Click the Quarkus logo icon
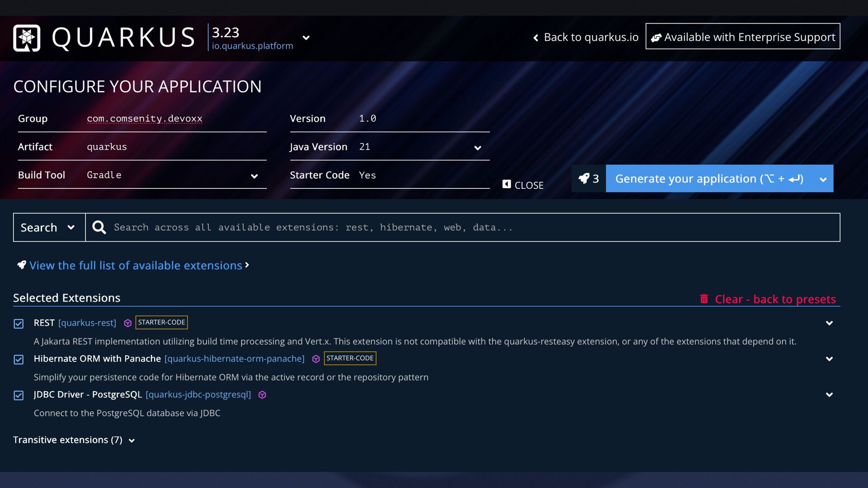The width and height of the screenshot is (868, 488). pos(27,38)
